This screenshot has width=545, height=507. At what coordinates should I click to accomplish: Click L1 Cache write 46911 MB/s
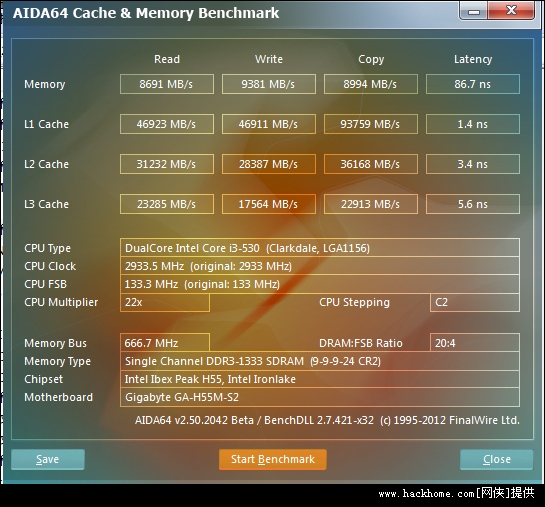[x=269, y=124]
